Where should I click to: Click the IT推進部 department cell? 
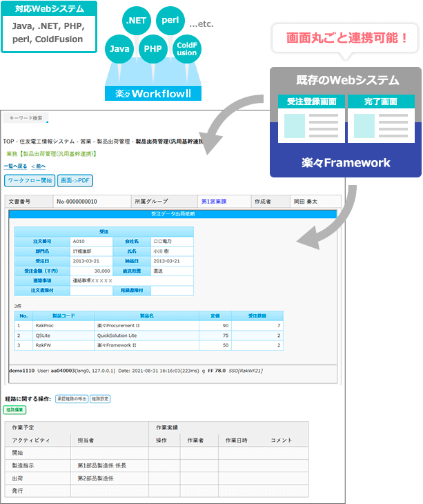(x=91, y=251)
